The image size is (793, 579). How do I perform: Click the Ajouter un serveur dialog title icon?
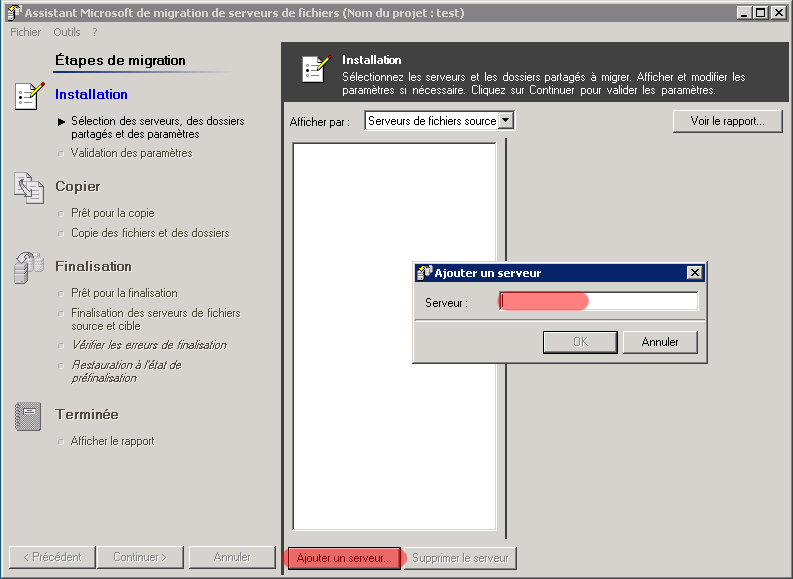[424, 273]
